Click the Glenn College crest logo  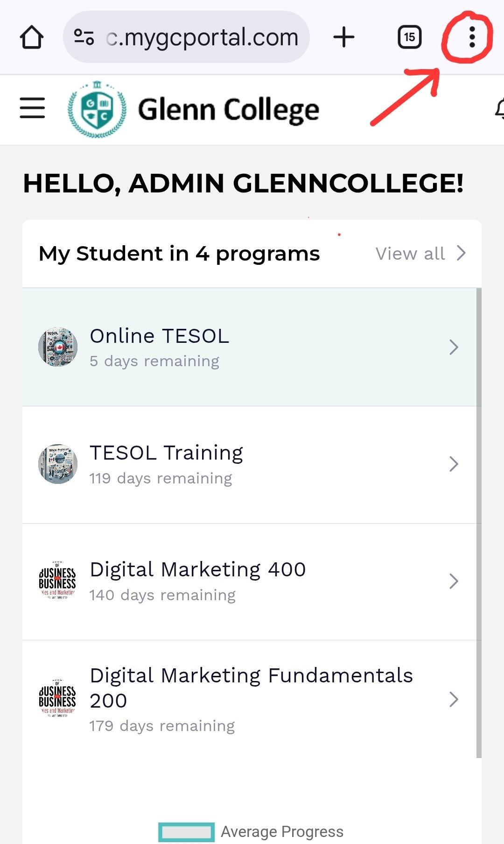pyautogui.click(x=97, y=110)
